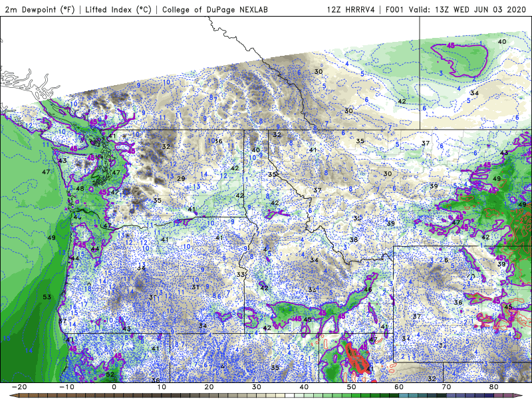Click the blue "17" lifted index label
The image size is (532, 399).
pyautogui.click(x=84, y=305)
